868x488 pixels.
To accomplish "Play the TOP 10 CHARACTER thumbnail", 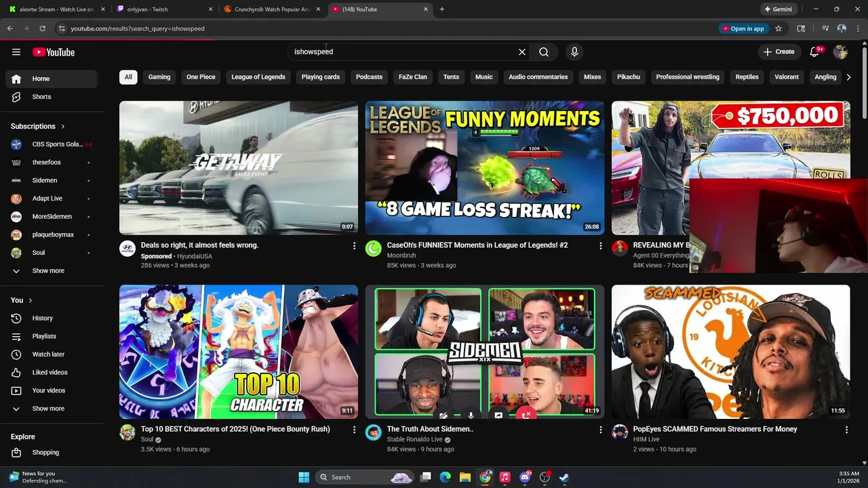I will pos(239,352).
